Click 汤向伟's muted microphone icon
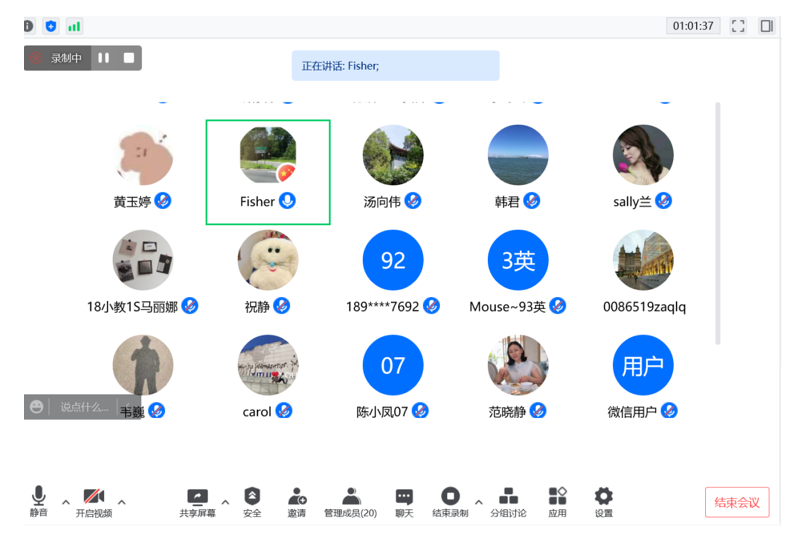This screenshot has height=540, width=796. (x=413, y=201)
